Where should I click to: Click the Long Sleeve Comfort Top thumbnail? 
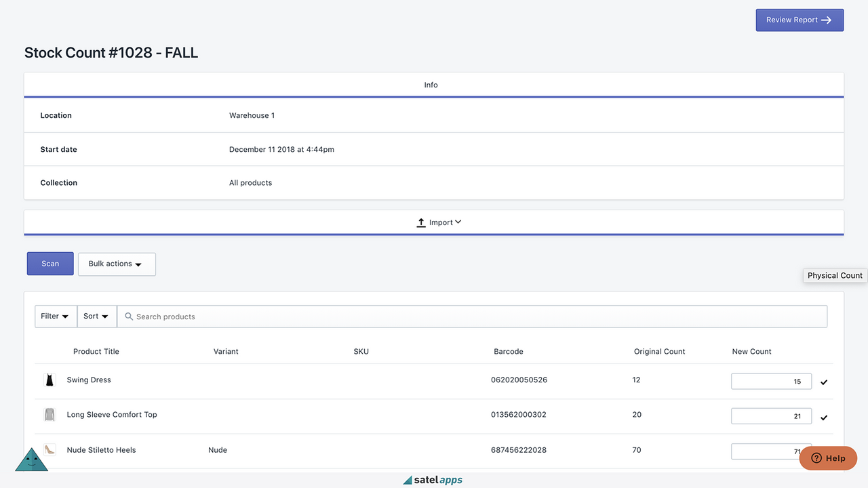pos(50,415)
